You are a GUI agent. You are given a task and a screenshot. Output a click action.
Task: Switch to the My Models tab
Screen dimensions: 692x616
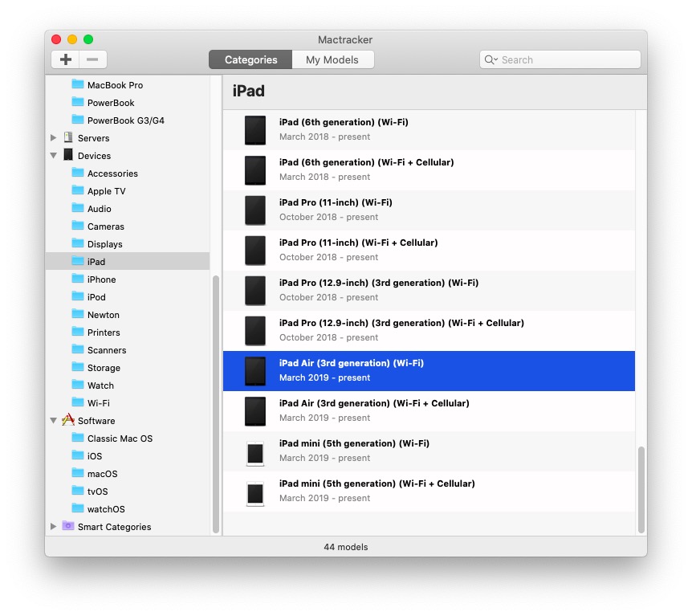click(x=333, y=59)
